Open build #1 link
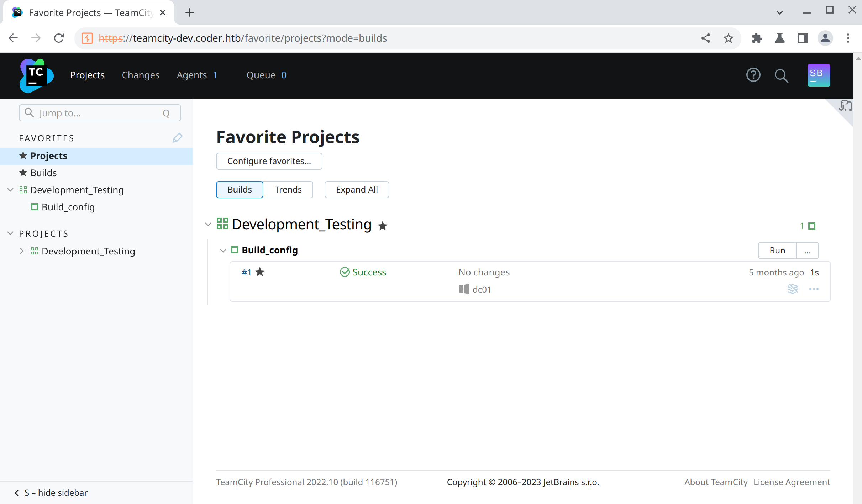The image size is (862, 504). tap(246, 272)
